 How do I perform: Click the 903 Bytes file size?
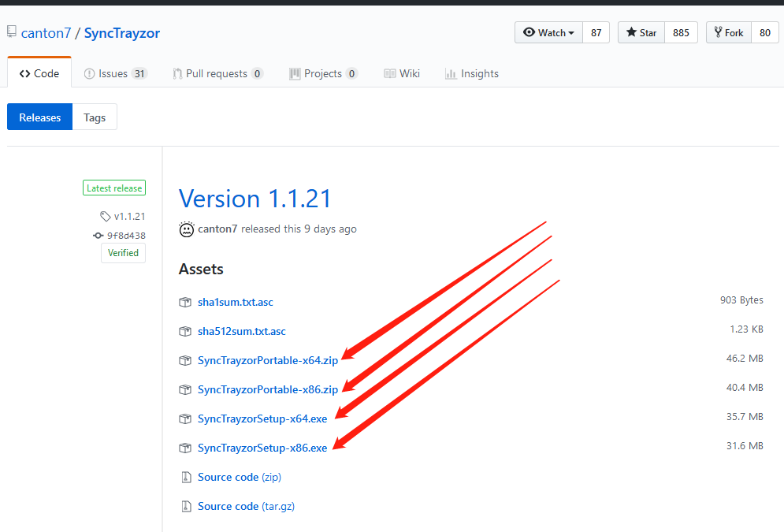[x=741, y=300]
